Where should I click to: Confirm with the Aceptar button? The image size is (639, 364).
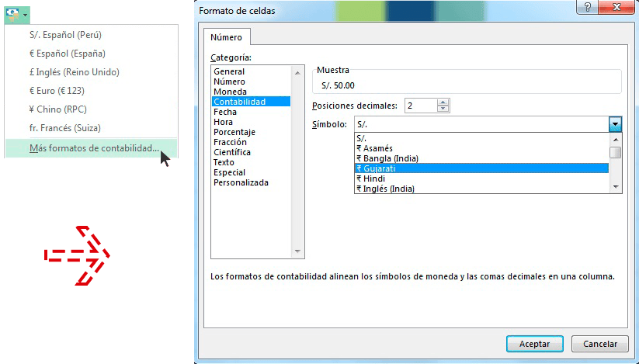(x=535, y=344)
